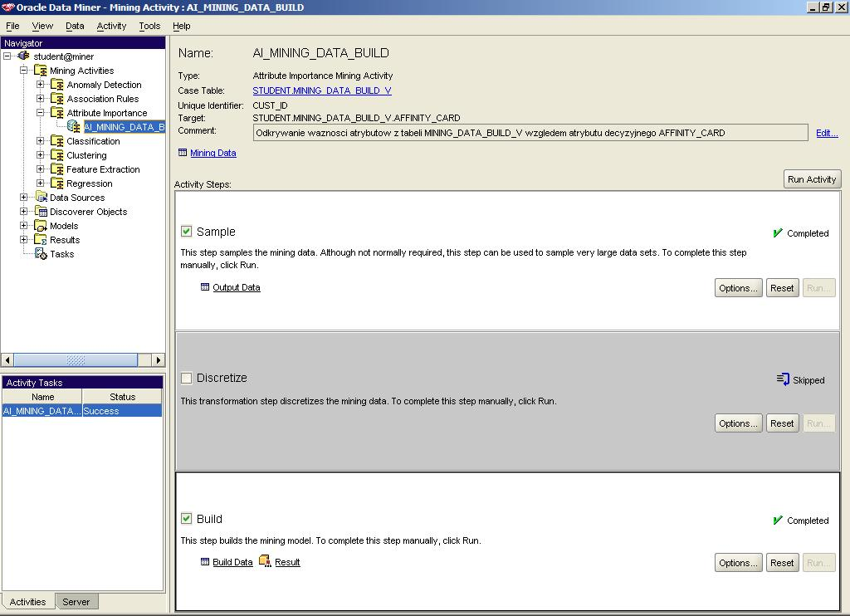Expand the Classification node
850x616 pixels.
tap(41, 140)
